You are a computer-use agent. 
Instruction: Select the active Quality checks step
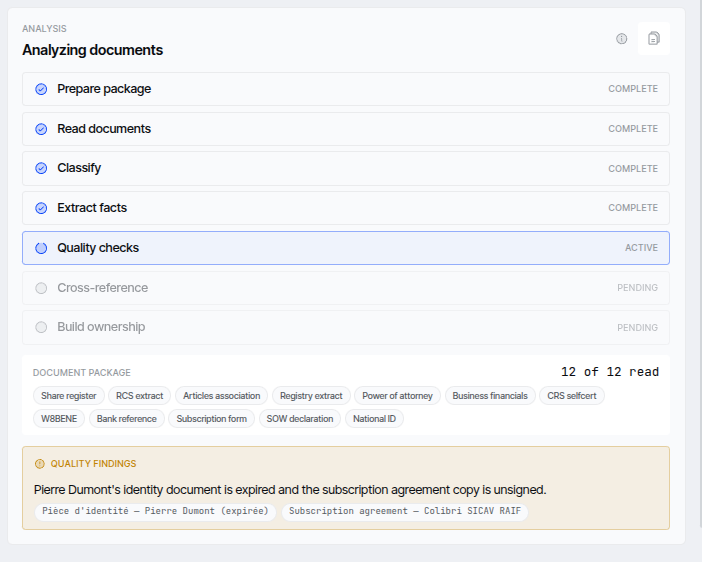tap(346, 248)
